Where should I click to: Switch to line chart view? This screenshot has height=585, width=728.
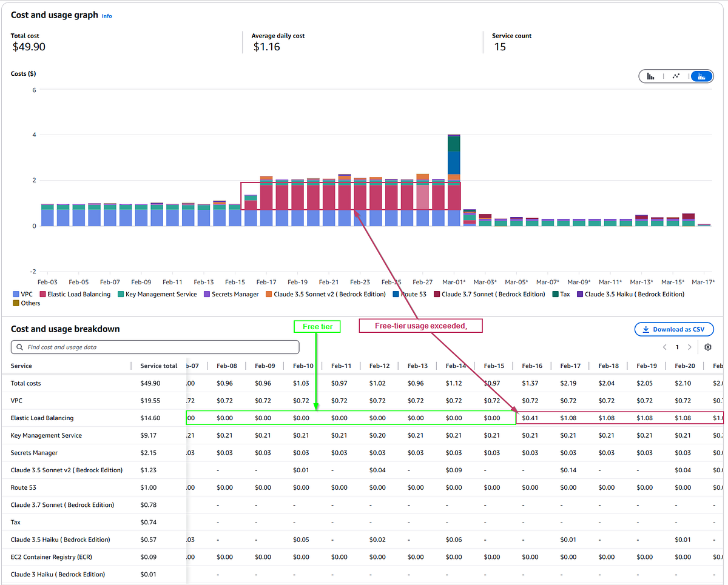(x=676, y=76)
